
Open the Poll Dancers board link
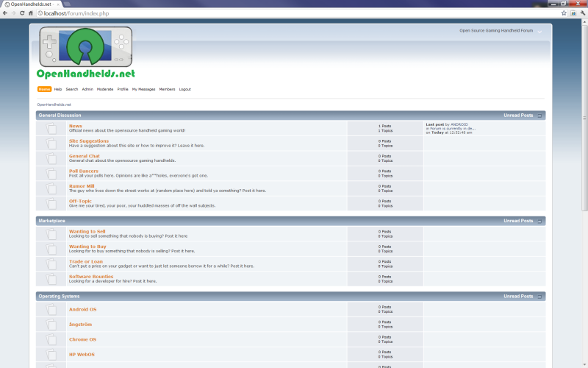tap(84, 171)
